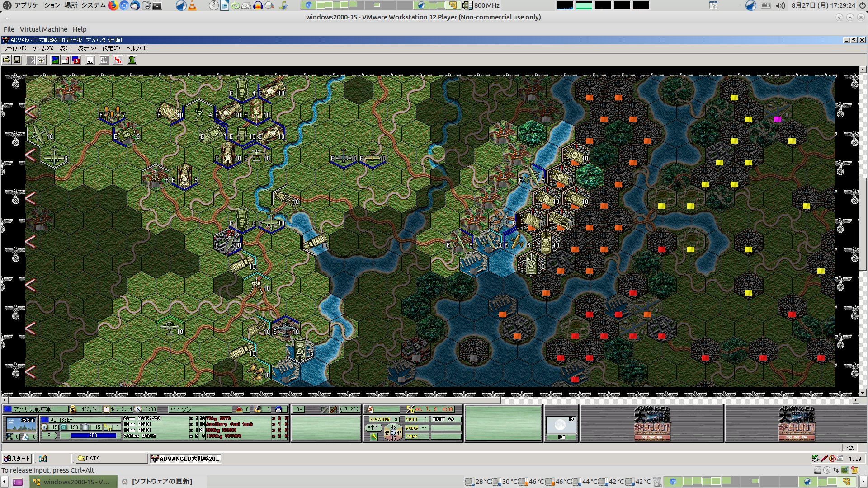Click the small window layout toolbar icon
The width and height of the screenshot is (868, 488).
coord(65,60)
